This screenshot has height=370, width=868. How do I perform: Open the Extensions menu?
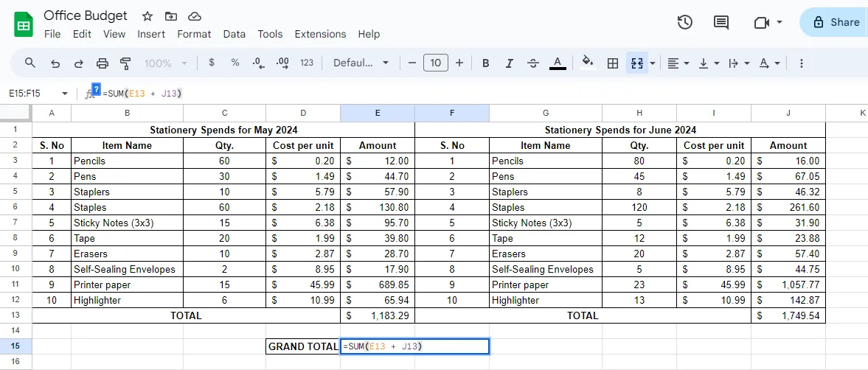point(320,34)
